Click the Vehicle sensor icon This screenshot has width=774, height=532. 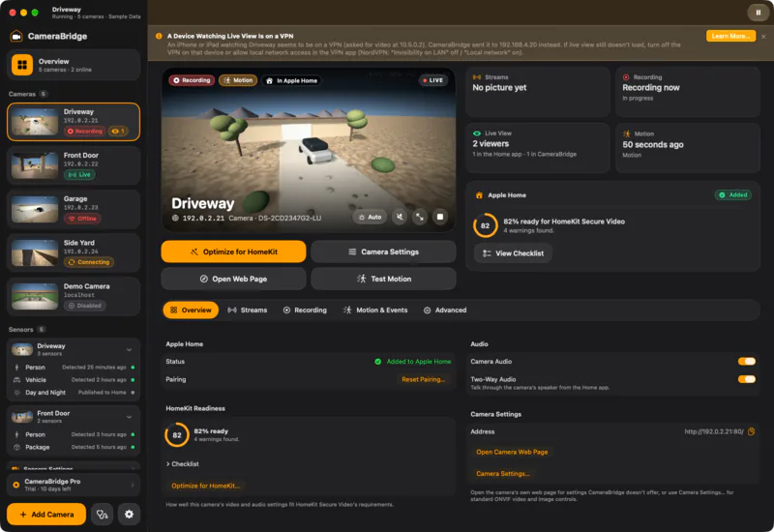(16, 380)
